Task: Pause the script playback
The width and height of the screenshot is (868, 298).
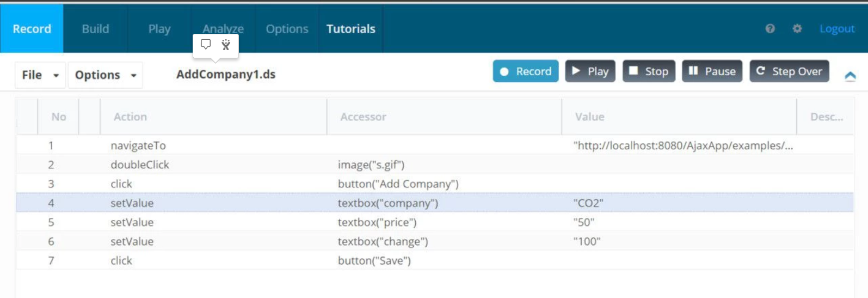Action: tap(712, 71)
